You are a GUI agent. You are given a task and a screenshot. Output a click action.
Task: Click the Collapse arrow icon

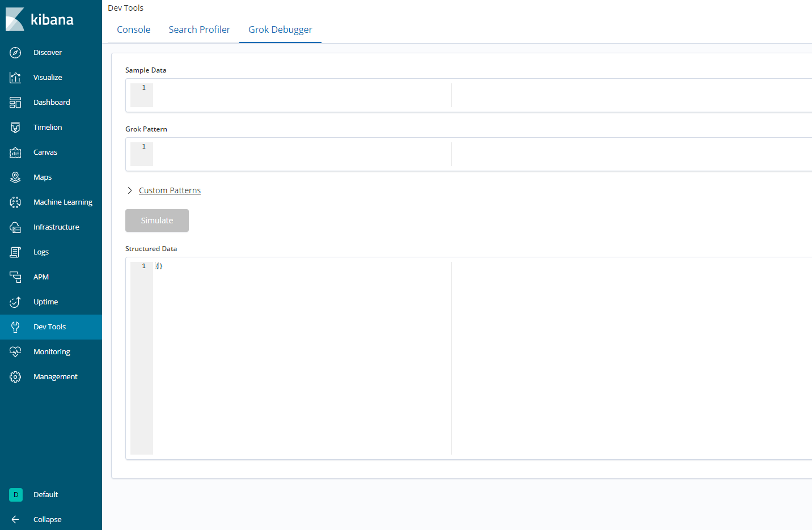15,520
